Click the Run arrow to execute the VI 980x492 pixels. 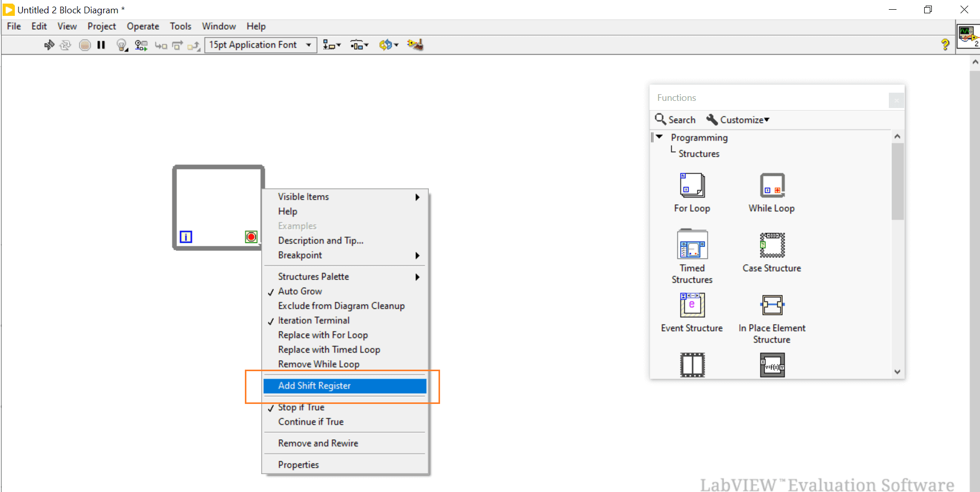coord(49,45)
